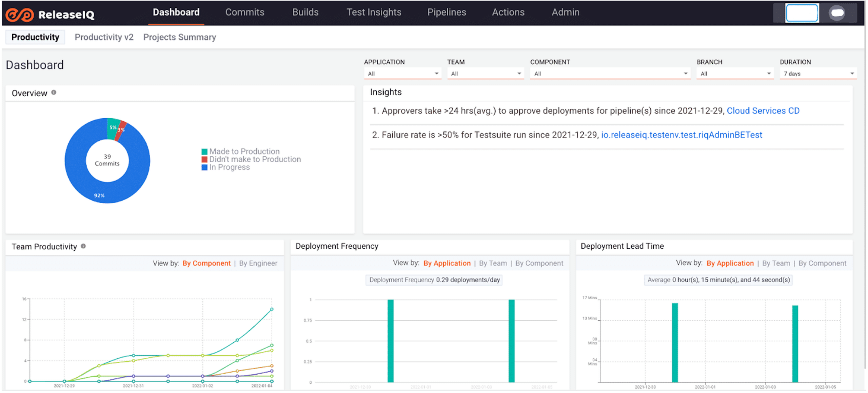
Task: Open riqAdminBETest testsuite link
Action: coord(681,135)
